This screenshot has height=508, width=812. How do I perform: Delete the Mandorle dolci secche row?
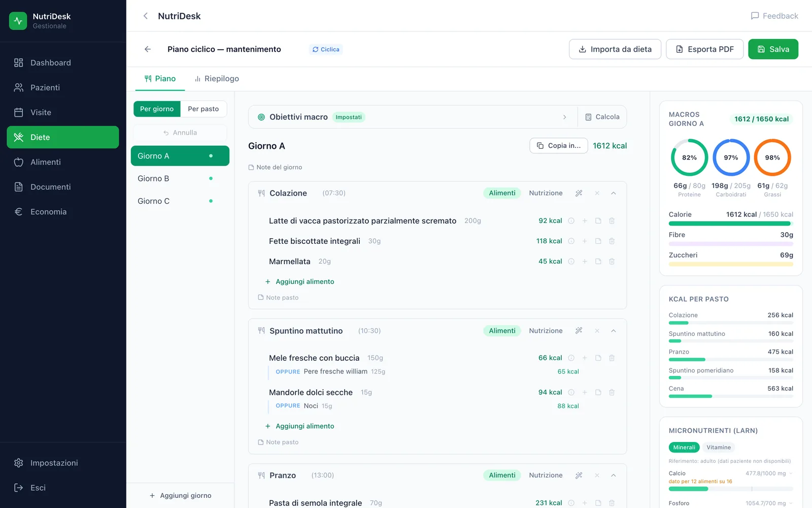point(612,393)
